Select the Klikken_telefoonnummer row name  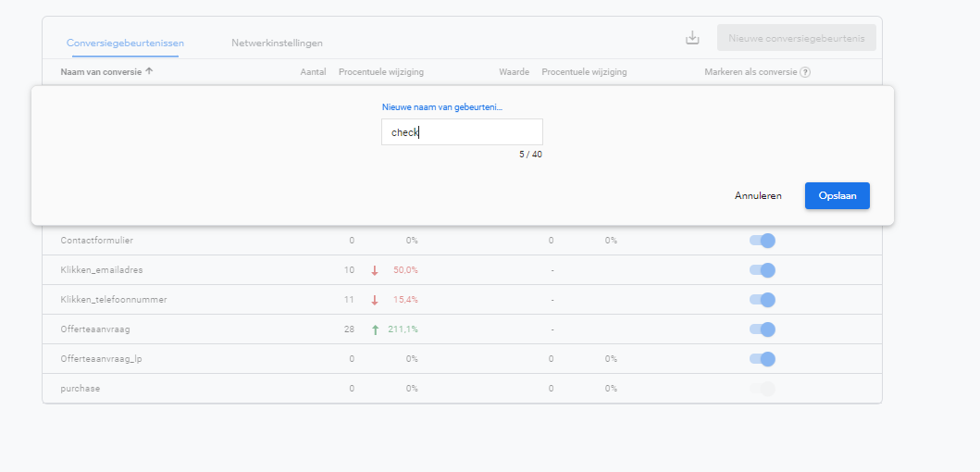(x=114, y=300)
